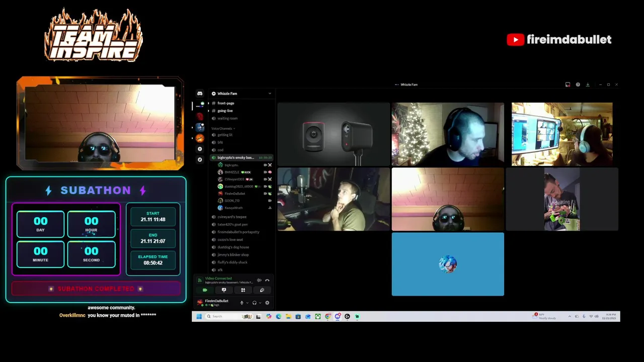
Task: Select bigkrypto's smoky basement voice channel
Action: [x=242, y=157]
